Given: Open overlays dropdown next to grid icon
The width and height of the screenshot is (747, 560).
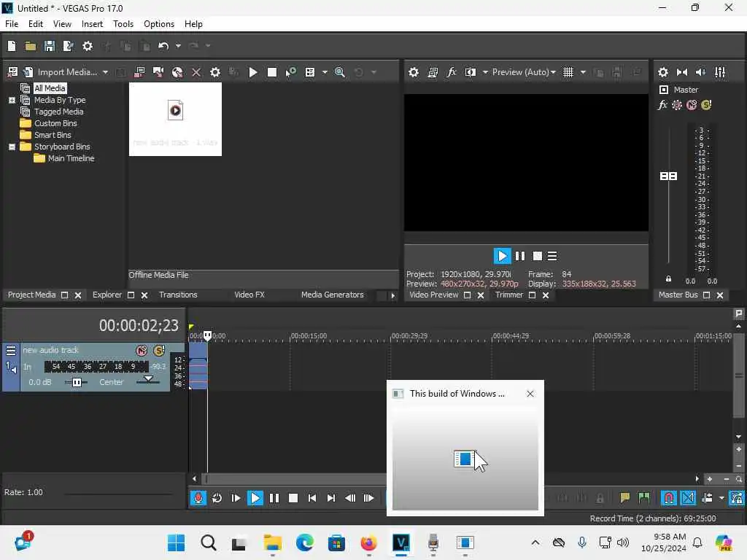Looking at the screenshot, I should point(583,72).
